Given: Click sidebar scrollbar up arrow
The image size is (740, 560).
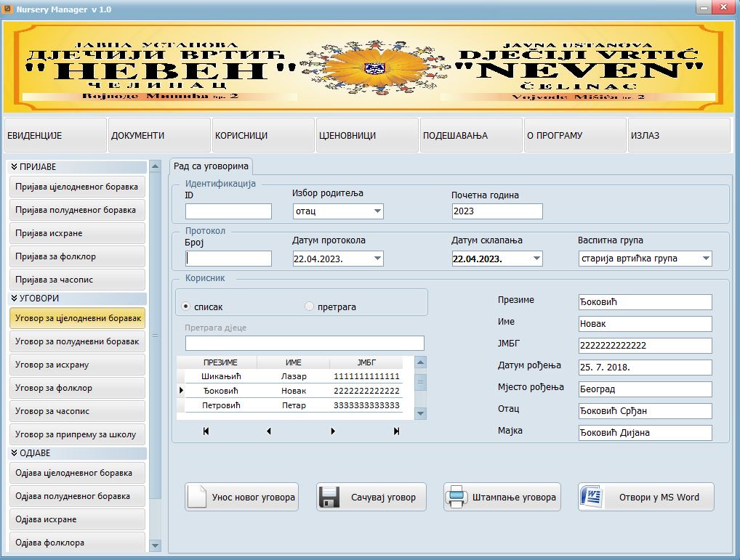Looking at the screenshot, I should coord(156,166).
